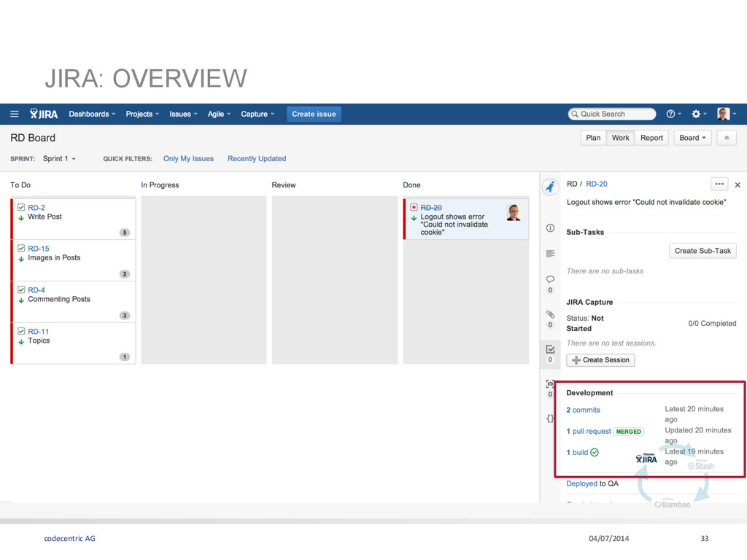This screenshot has width=747, height=560.
Task: Switch to Work mode
Action: (620, 138)
